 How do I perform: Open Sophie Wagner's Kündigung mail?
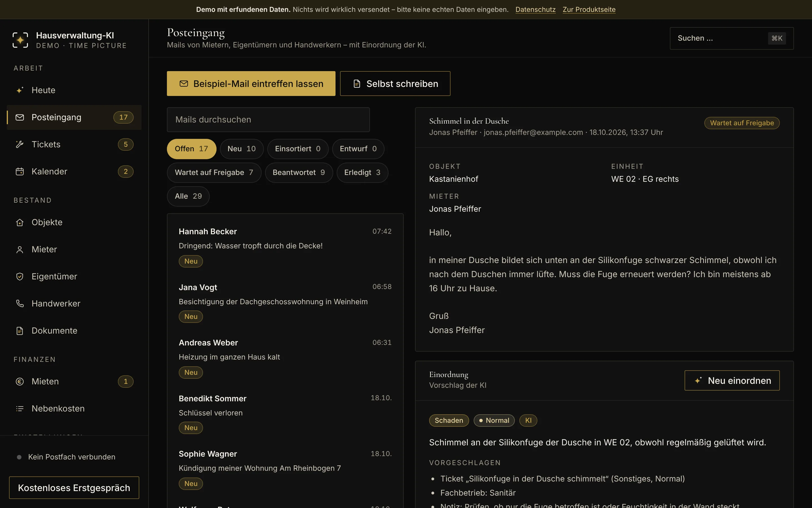pyautogui.click(x=285, y=469)
